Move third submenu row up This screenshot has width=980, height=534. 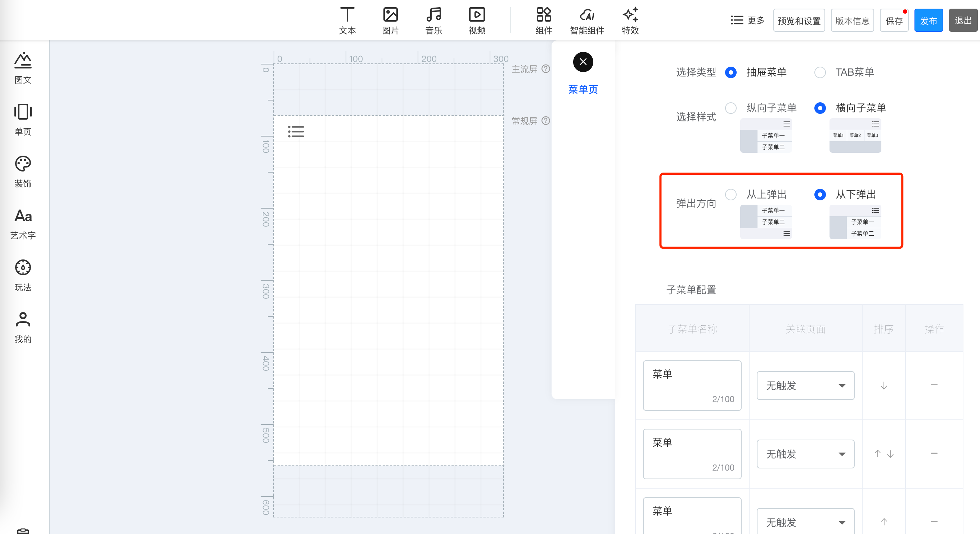(x=884, y=522)
